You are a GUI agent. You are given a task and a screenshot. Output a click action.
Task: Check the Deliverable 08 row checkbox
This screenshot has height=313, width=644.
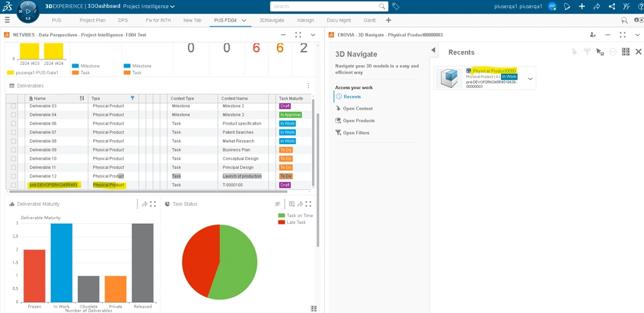tap(13, 141)
